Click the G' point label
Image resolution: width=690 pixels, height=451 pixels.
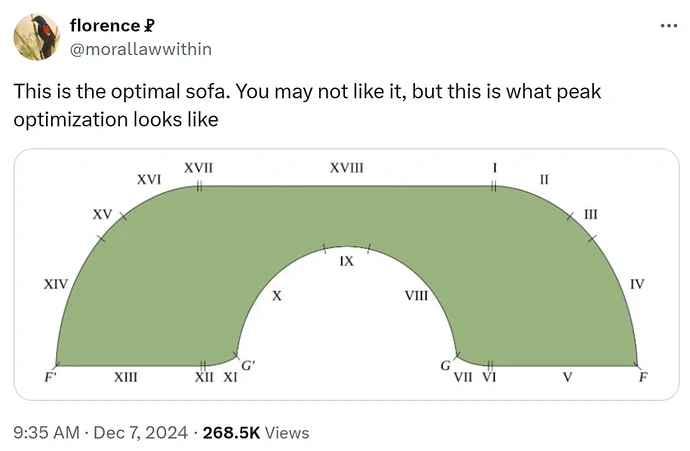248,365
